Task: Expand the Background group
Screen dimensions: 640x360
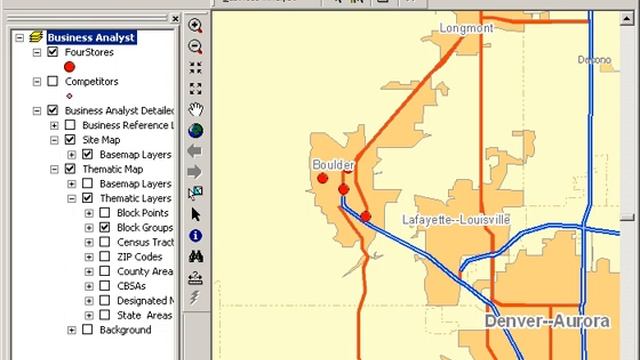Action: [72, 330]
